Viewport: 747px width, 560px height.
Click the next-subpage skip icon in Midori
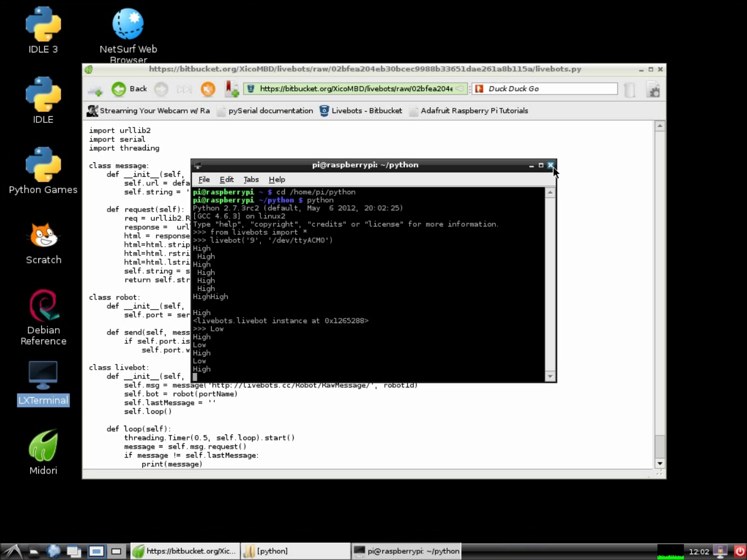coord(184,89)
